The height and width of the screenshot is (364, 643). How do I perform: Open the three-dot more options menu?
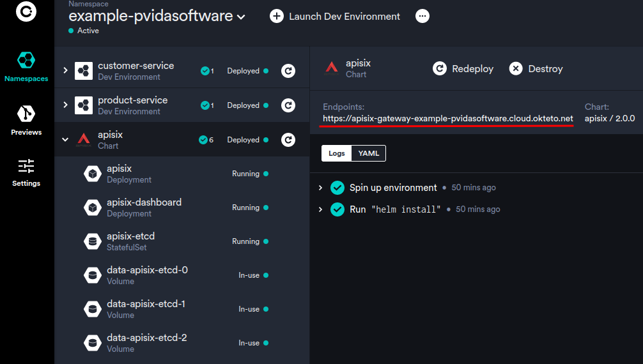click(x=422, y=17)
